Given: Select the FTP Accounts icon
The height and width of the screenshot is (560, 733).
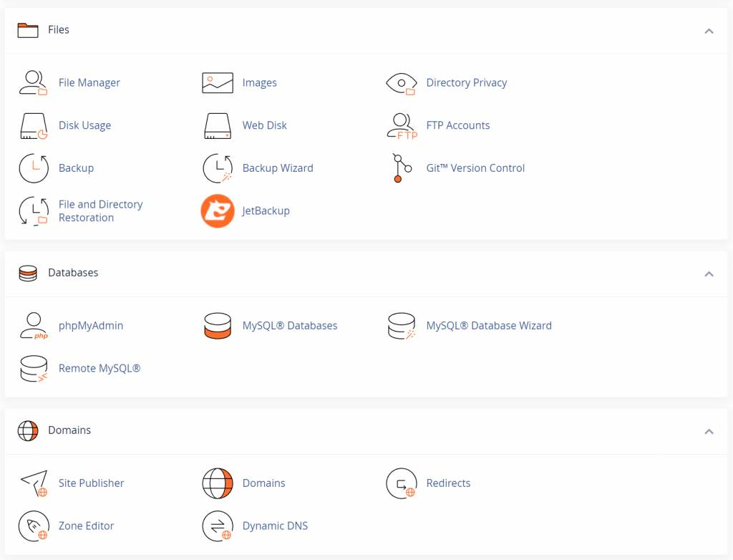Looking at the screenshot, I should [402, 126].
